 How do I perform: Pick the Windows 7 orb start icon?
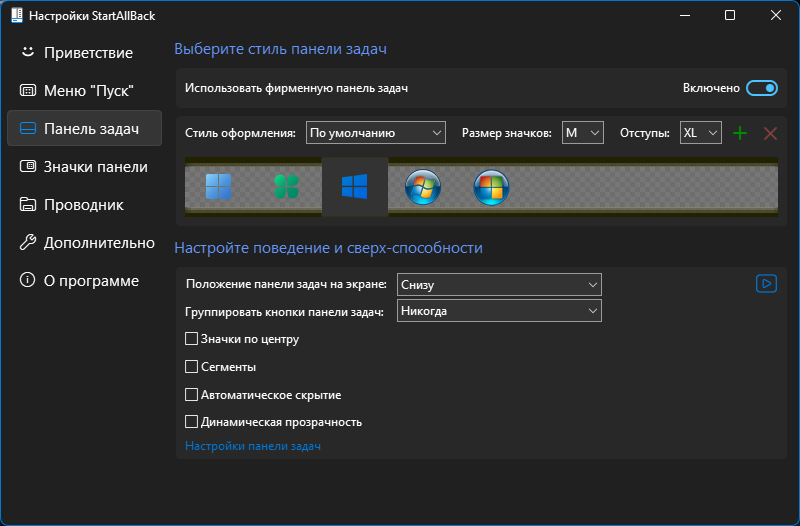coord(422,187)
